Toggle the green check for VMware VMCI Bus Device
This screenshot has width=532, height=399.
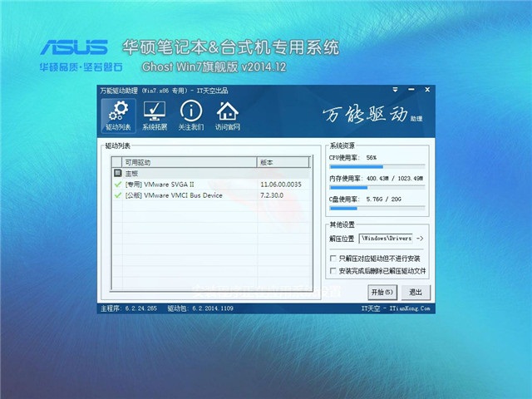pos(117,195)
